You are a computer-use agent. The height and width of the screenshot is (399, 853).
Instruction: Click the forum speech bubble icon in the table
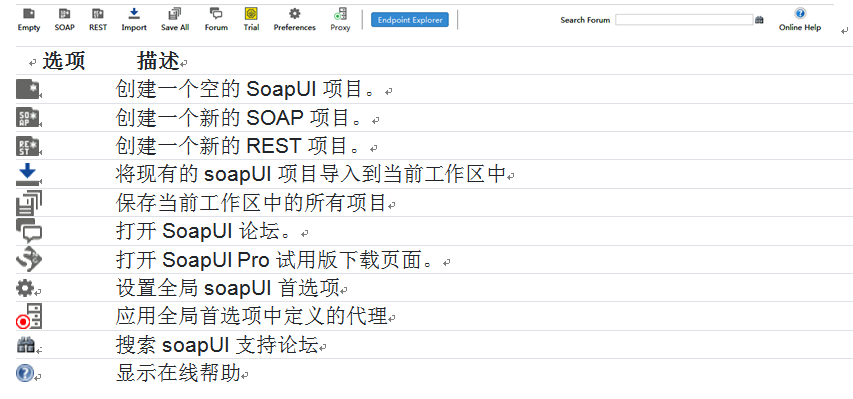click(29, 231)
